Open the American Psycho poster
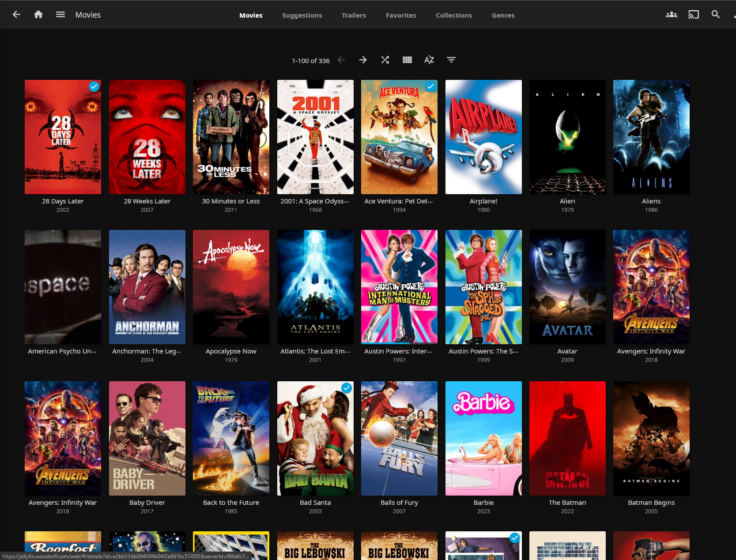The image size is (736, 560). (63, 287)
